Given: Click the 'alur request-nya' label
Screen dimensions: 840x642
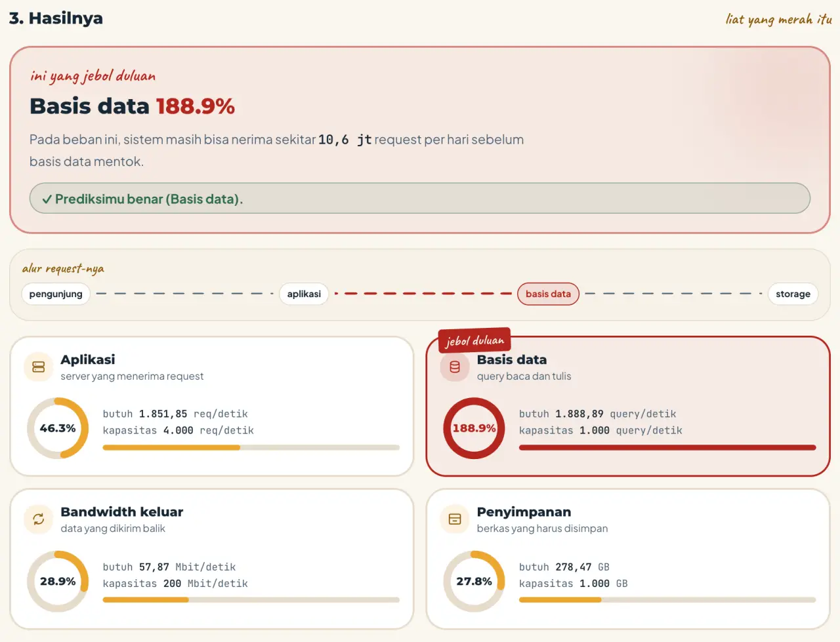Looking at the screenshot, I should (x=63, y=268).
